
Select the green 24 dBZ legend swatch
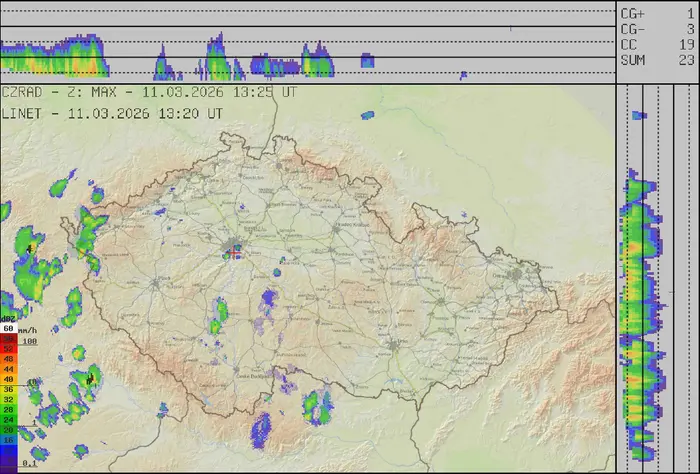8,420
